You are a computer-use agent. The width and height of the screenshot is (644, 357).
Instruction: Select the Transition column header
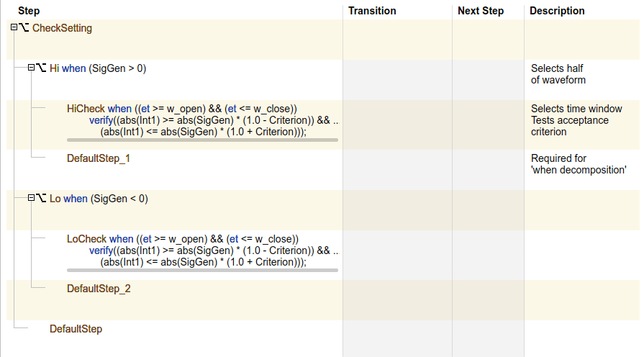(372, 11)
